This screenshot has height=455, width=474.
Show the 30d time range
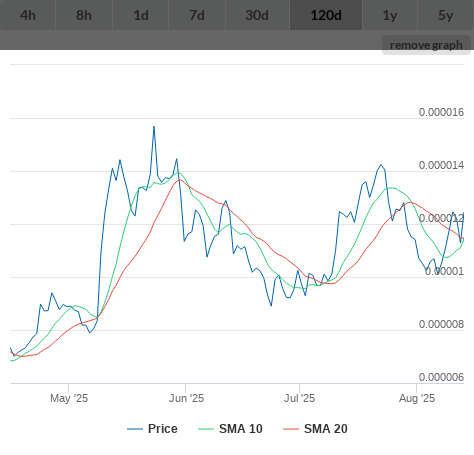257,15
